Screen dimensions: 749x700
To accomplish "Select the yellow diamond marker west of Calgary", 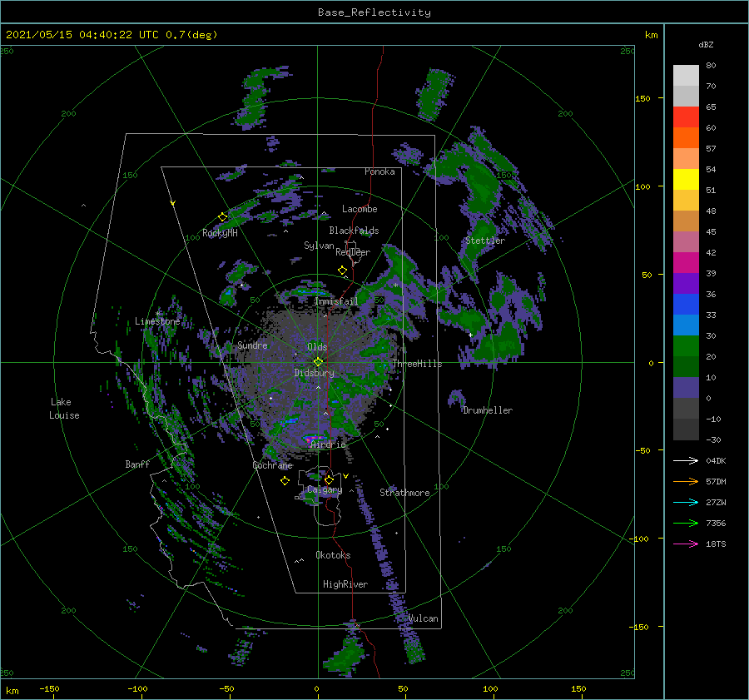I will pyautogui.click(x=285, y=481).
